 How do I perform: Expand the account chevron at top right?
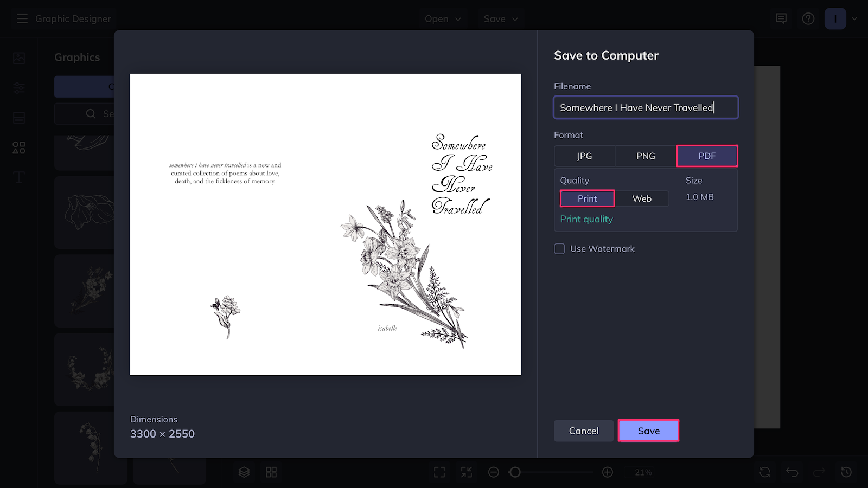coord(854,18)
